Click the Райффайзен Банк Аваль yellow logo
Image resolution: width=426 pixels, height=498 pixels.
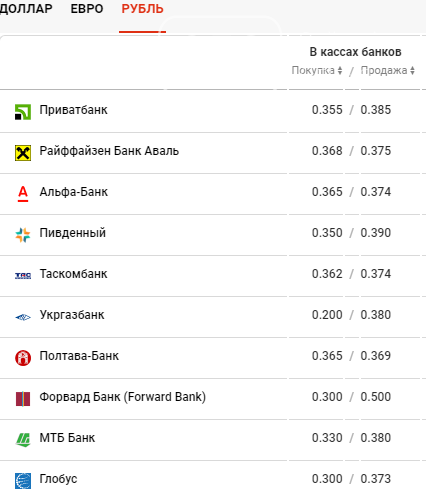click(23, 153)
